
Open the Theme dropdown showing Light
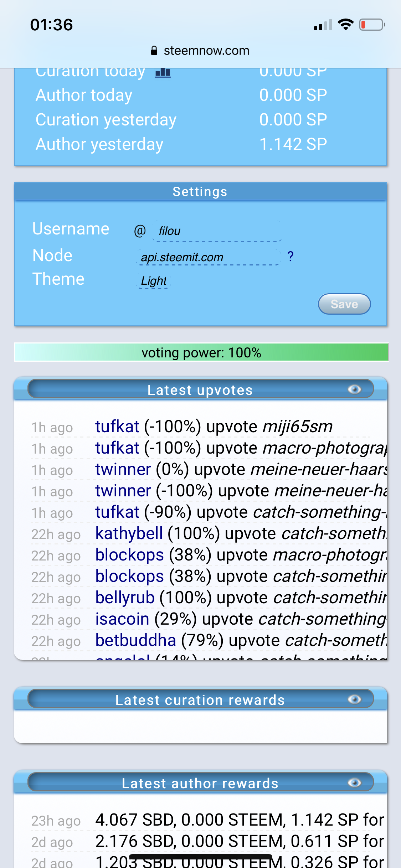(x=154, y=280)
